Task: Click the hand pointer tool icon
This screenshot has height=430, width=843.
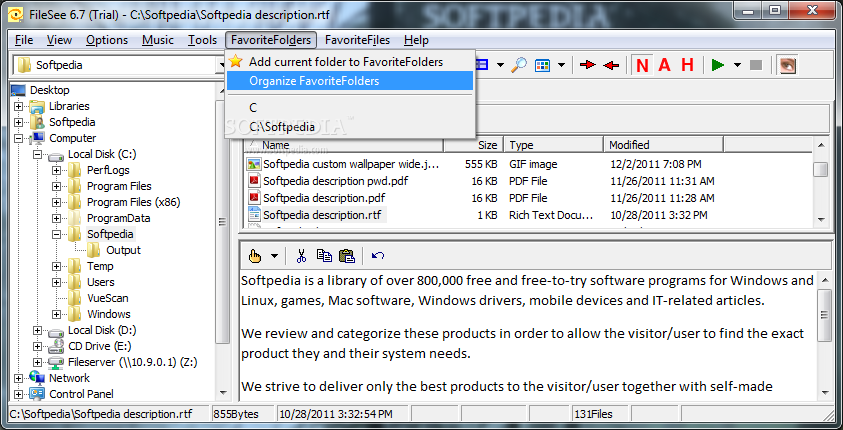Action: click(255, 256)
